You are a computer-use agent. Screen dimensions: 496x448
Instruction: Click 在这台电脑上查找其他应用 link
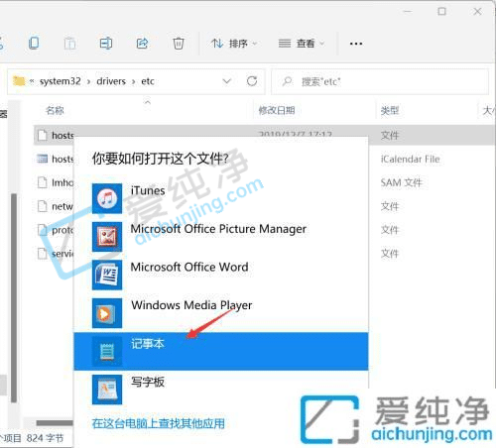click(x=159, y=423)
